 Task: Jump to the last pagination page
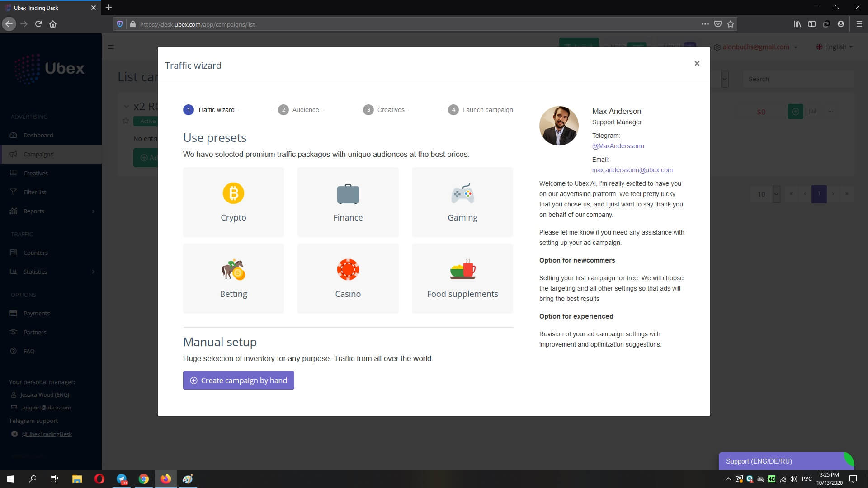846,194
